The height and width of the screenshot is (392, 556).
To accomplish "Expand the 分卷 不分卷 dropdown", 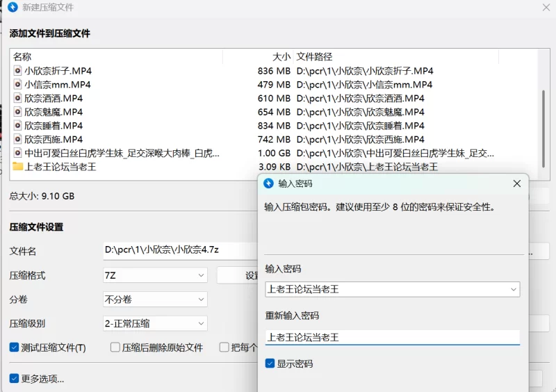I will (x=154, y=300).
